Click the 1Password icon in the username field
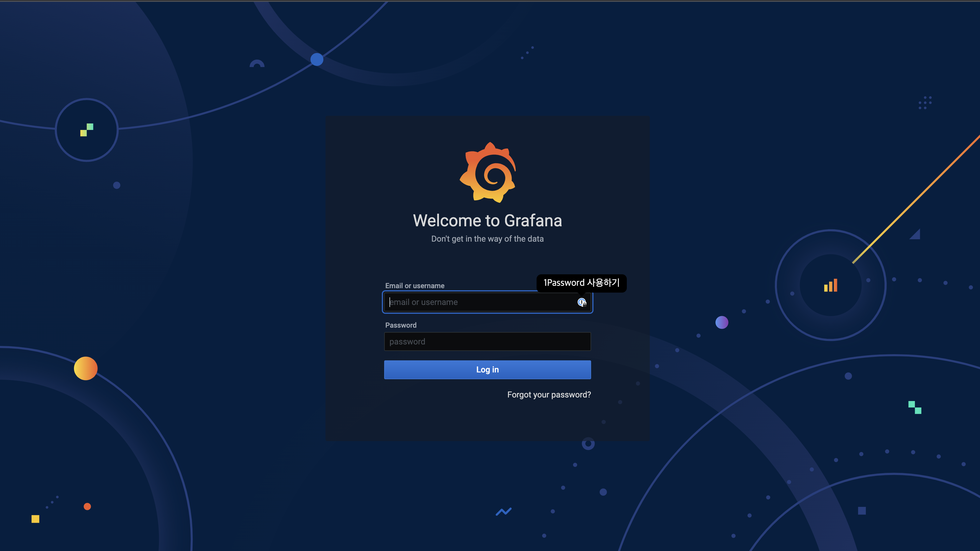 pos(582,302)
